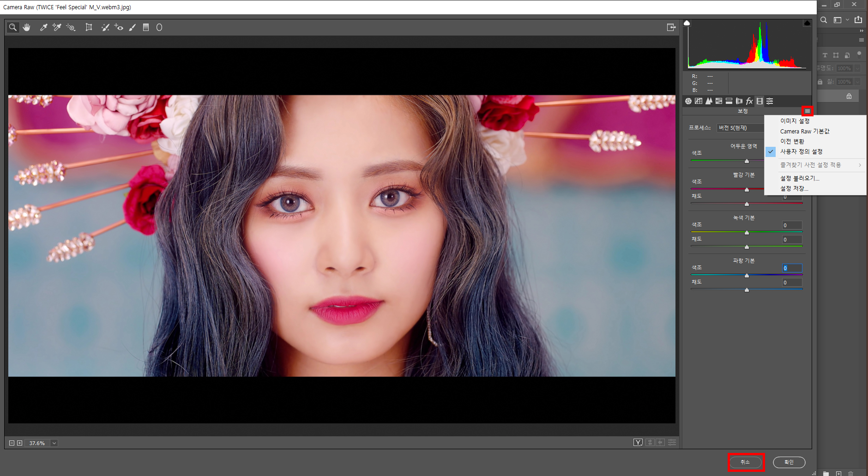Open the HSL Adjustments panel tab
Screen dimensions: 868x476
click(719, 101)
